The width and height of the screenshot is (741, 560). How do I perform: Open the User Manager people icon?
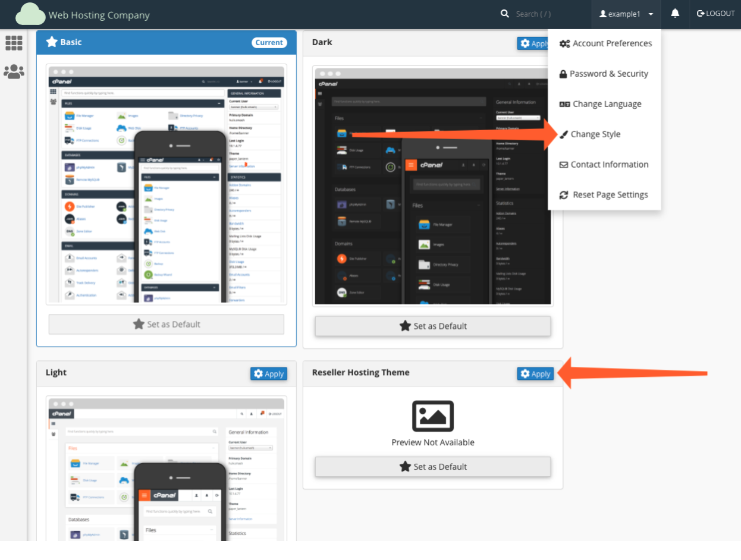(x=14, y=72)
